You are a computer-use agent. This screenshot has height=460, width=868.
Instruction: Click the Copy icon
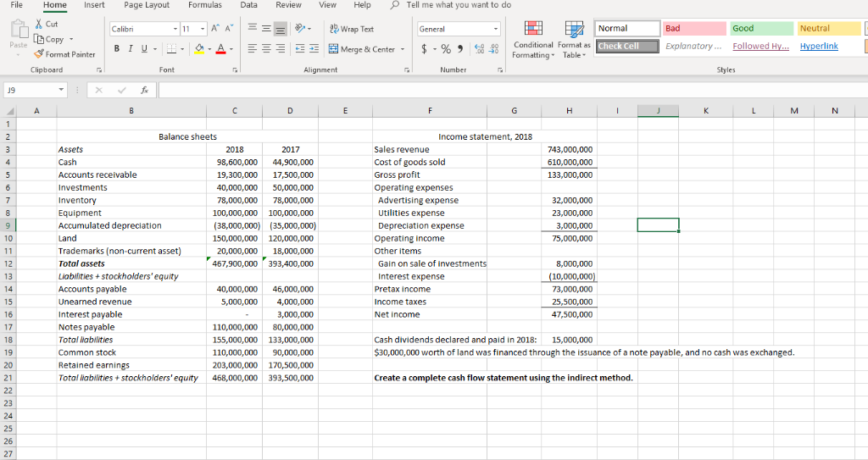point(39,39)
